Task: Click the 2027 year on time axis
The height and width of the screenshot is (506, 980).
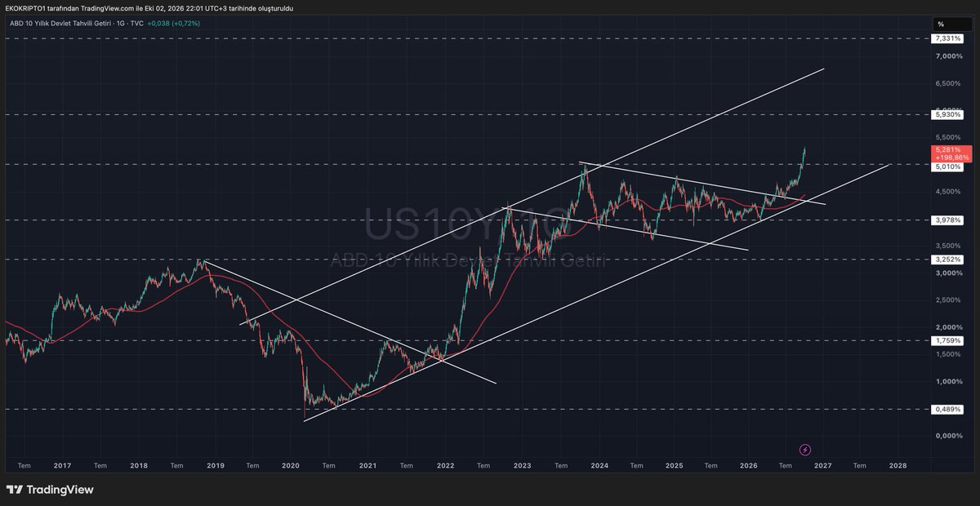Action: (822, 466)
